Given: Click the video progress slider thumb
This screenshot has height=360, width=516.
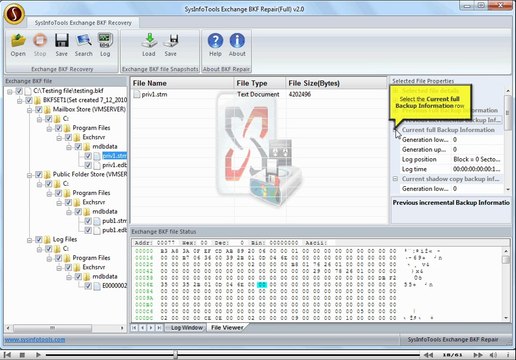Looking at the screenshot, I should (176, 355).
